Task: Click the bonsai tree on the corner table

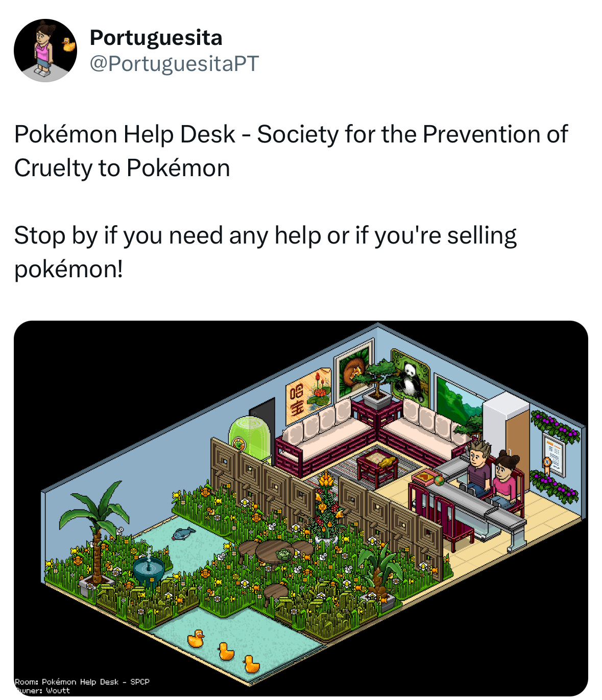Action: point(377,379)
